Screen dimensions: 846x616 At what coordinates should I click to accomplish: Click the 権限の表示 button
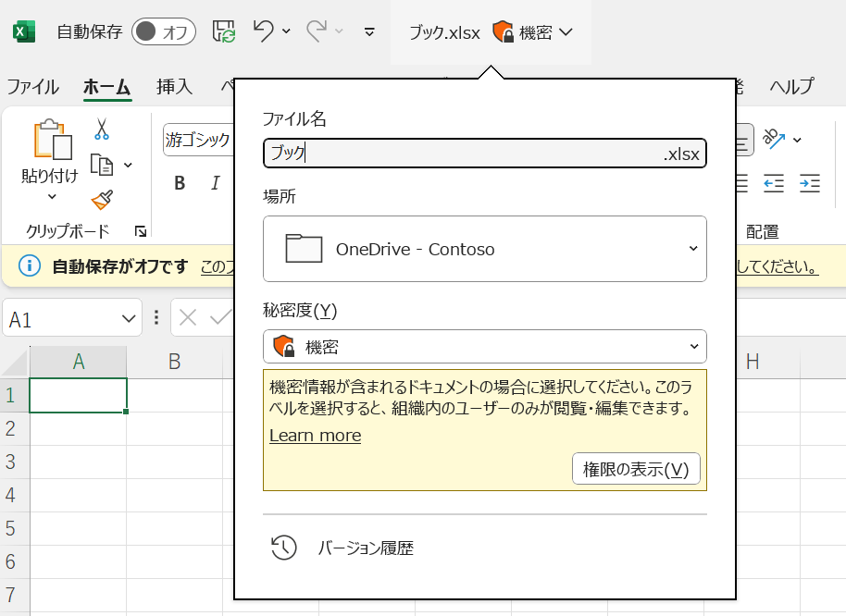[x=636, y=469]
